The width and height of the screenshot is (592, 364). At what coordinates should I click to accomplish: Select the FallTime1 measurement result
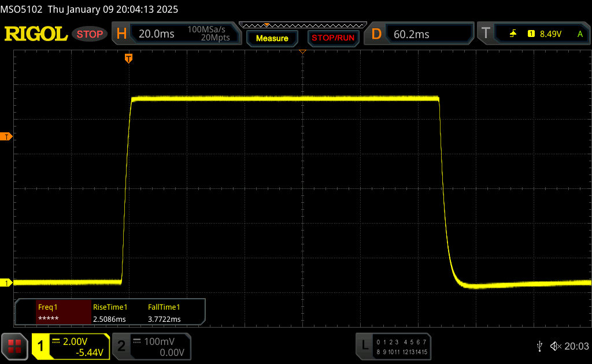165,313
